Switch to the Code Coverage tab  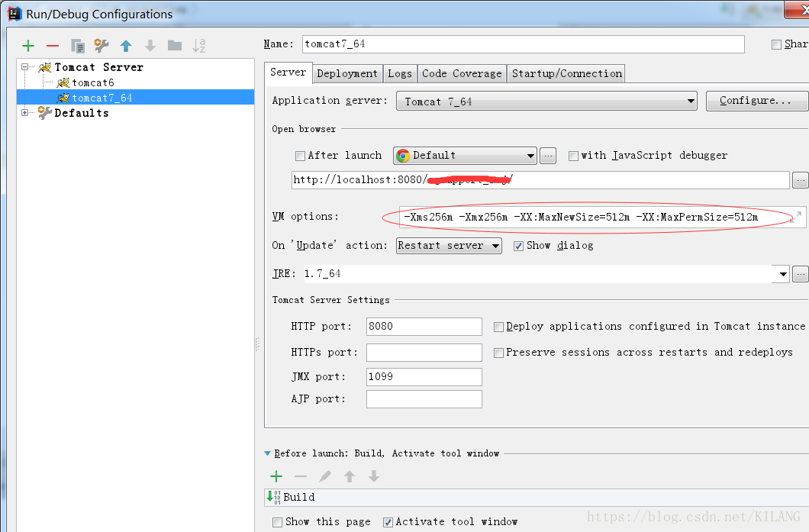[462, 74]
